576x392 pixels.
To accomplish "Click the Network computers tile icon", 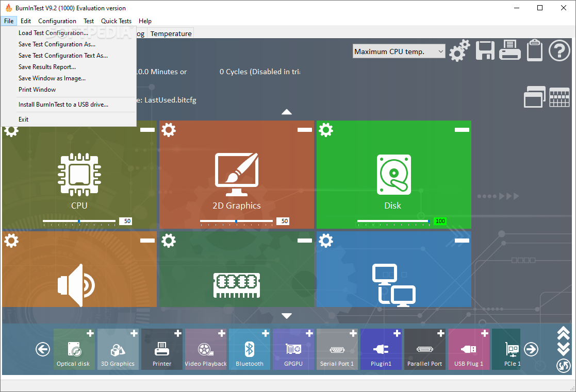I will coord(394,285).
